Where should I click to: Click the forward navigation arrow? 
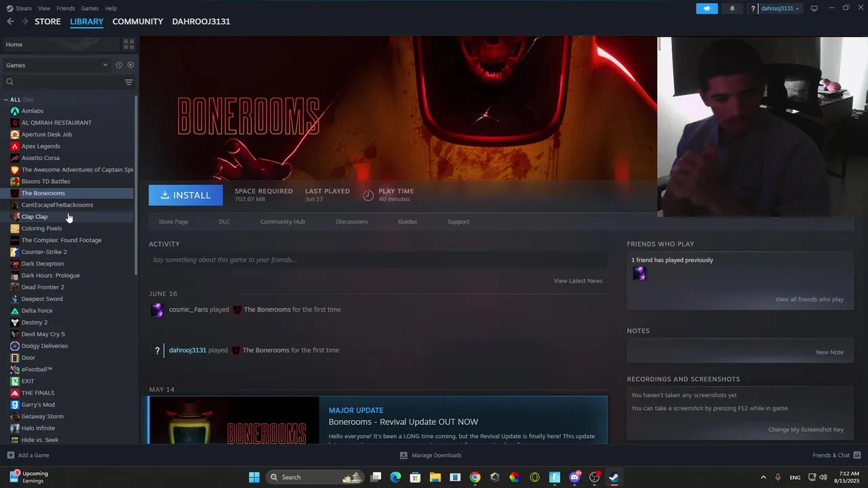(25, 22)
